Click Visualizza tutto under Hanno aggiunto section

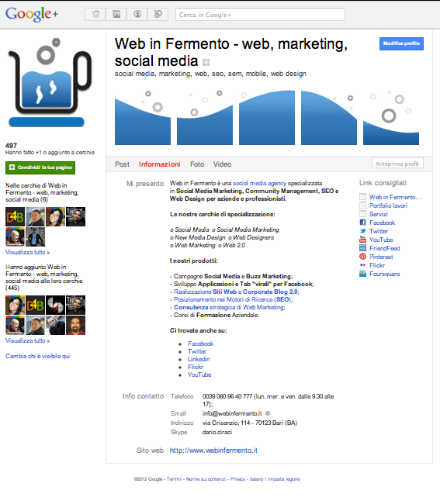pyautogui.click(x=28, y=340)
